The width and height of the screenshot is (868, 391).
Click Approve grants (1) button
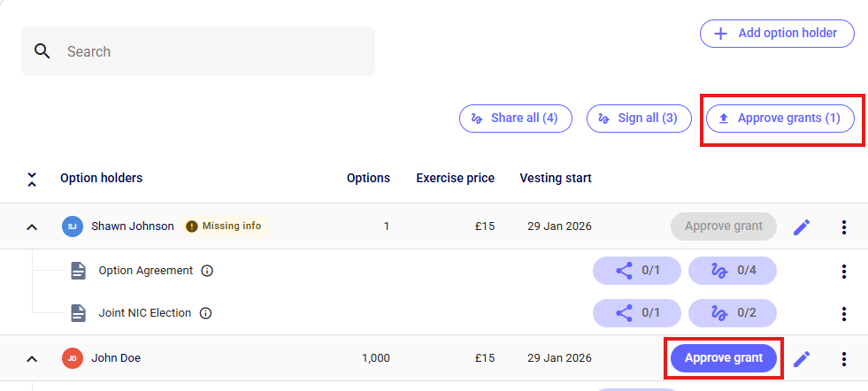click(x=780, y=118)
